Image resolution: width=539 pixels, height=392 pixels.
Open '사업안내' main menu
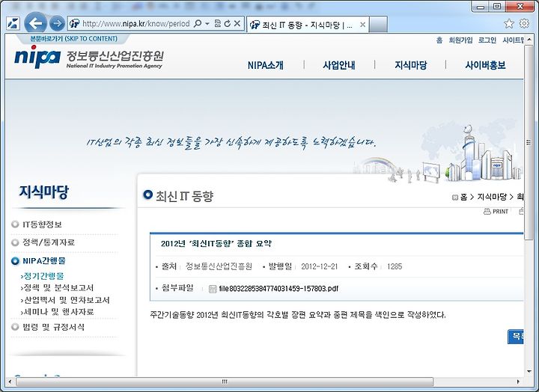pyautogui.click(x=339, y=65)
